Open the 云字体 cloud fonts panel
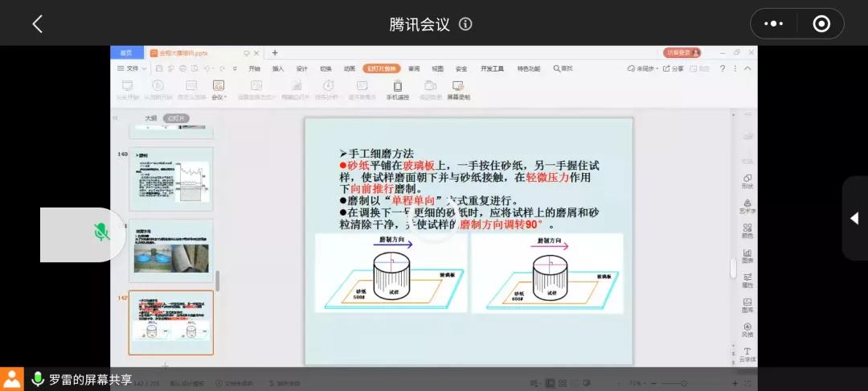Image resolution: width=868 pixels, height=391 pixels. pyautogui.click(x=747, y=355)
